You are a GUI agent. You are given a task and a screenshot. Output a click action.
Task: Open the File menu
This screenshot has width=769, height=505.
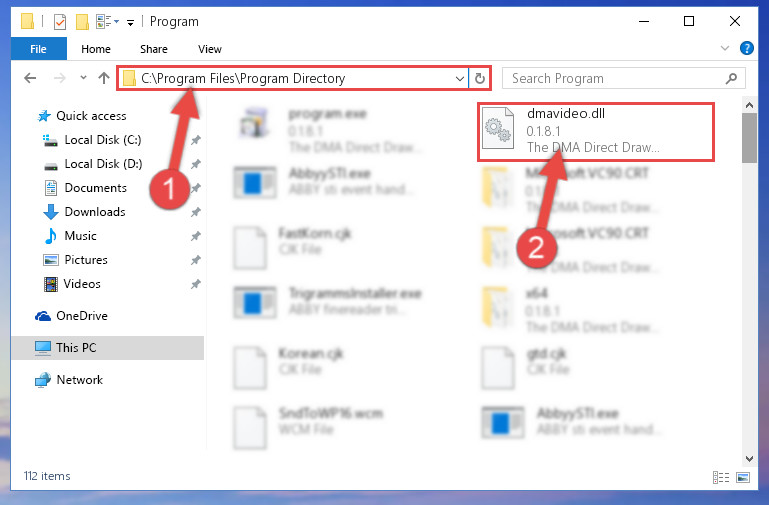[38, 49]
